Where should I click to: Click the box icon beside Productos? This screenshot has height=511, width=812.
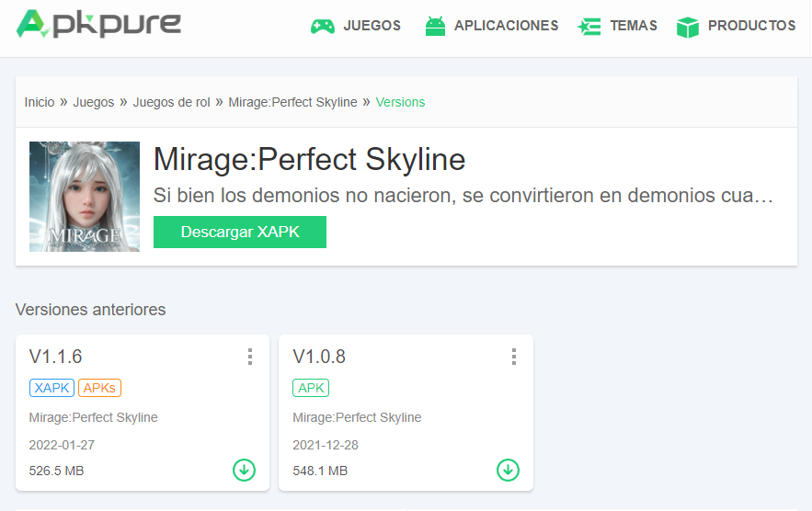coord(687,28)
